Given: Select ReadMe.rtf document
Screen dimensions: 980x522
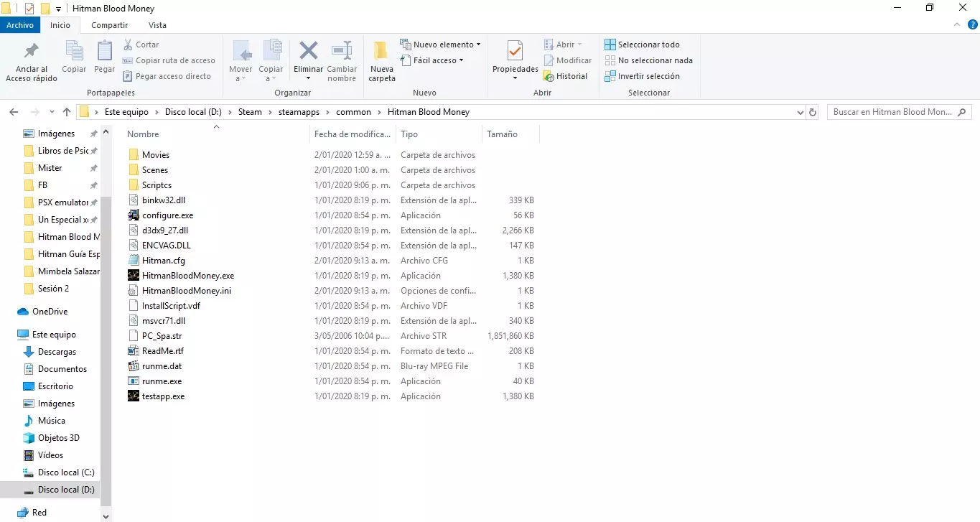Looking at the screenshot, I should (x=162, y=351).
